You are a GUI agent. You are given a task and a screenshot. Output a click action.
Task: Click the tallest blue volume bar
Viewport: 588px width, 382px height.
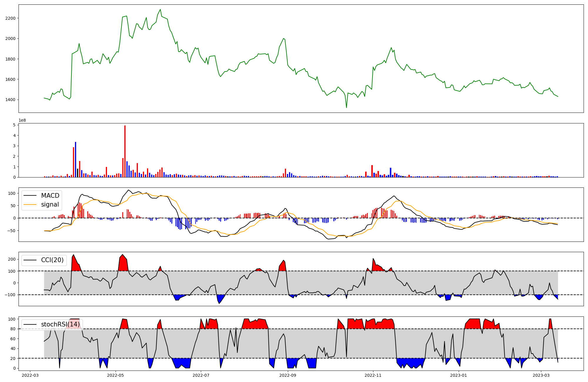click(x=76, y=160)
